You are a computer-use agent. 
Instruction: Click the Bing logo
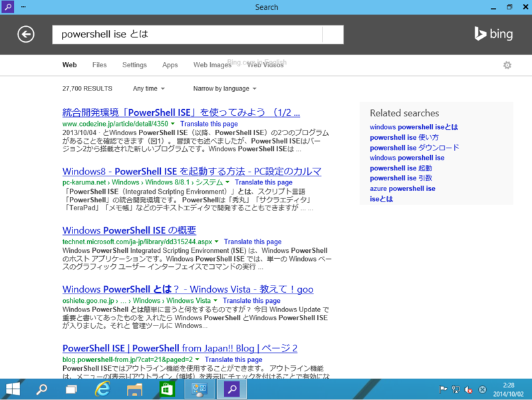click(x=493, y=34)
